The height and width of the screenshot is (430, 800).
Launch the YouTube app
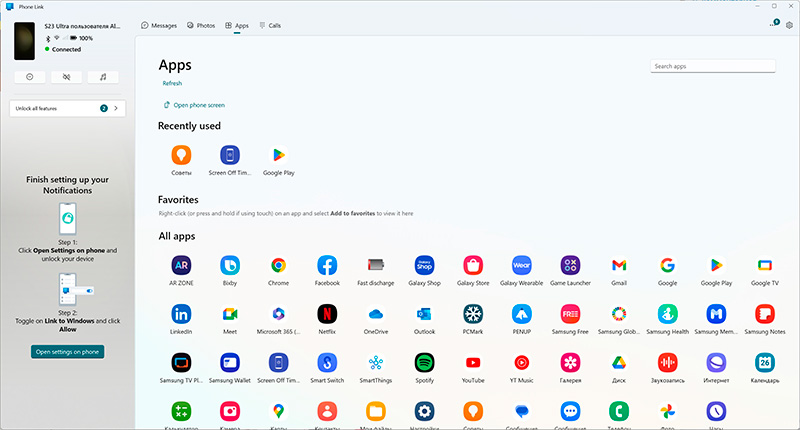coord(473,363)
